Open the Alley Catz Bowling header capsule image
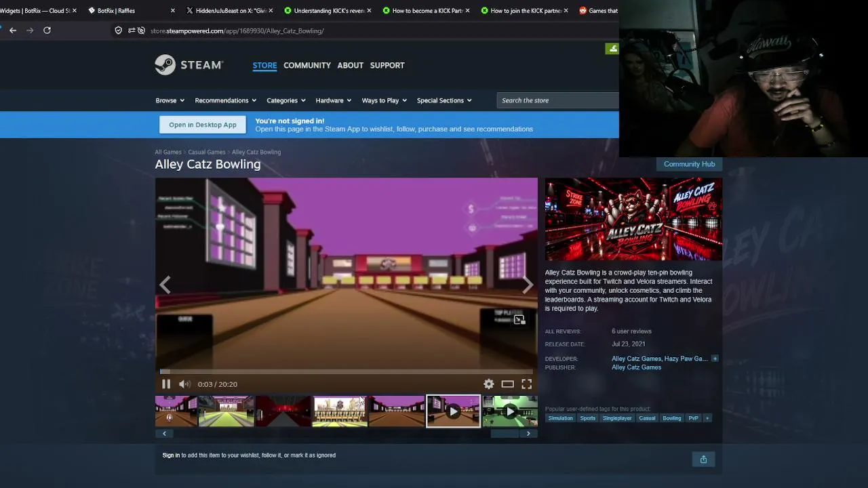The image size is (868, 488). (x=633, y=220)
